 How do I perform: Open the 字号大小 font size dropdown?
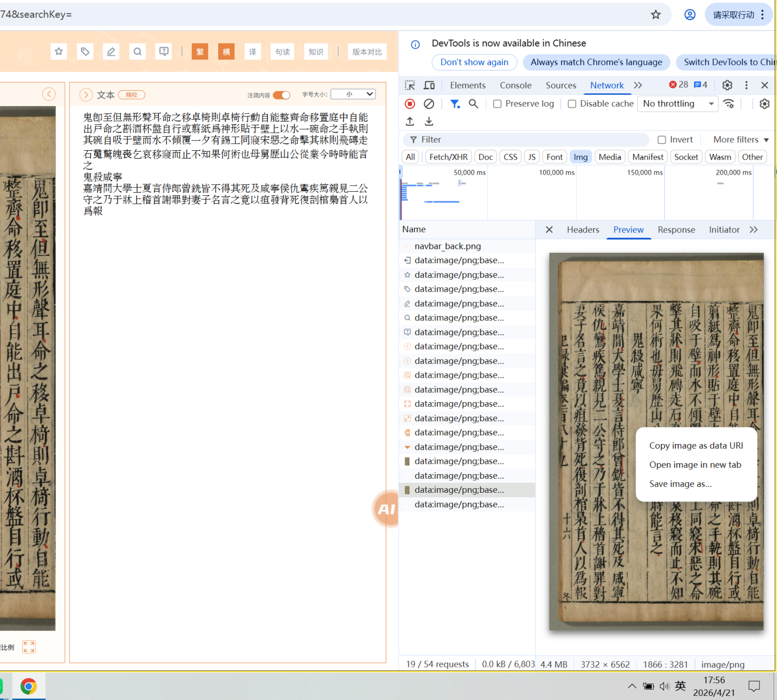point(353,94)
